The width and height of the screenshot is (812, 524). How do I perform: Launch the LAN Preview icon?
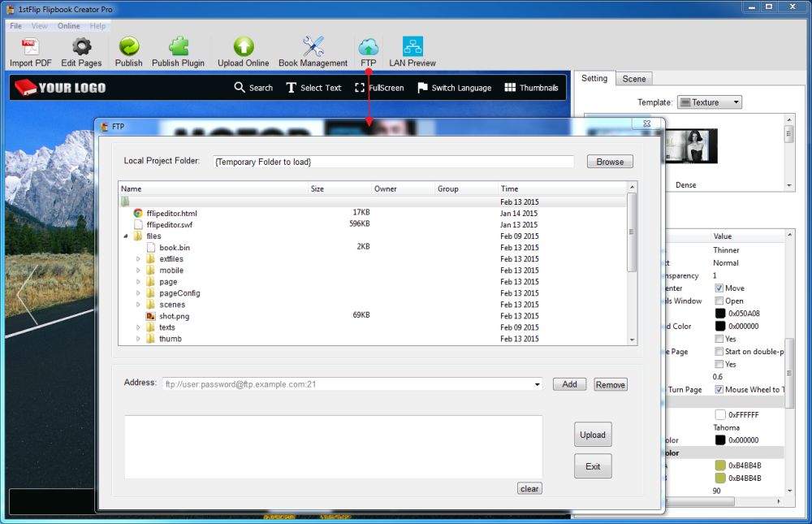(412, 47)
